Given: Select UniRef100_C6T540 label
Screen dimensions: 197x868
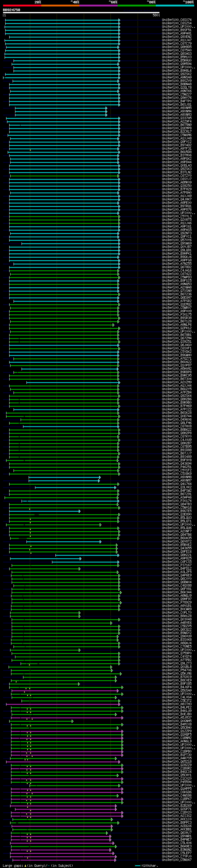Looking at the screenshot, I should (x=177, y=50).
